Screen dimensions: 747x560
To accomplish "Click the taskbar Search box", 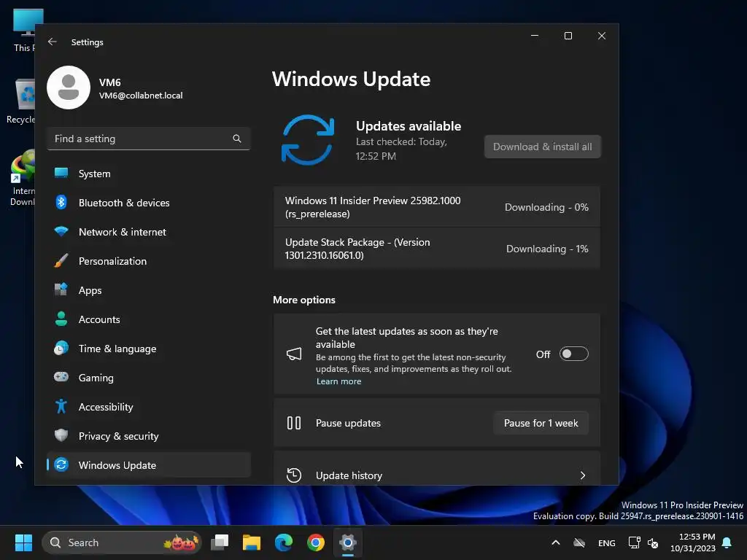I will pos(122,542).
